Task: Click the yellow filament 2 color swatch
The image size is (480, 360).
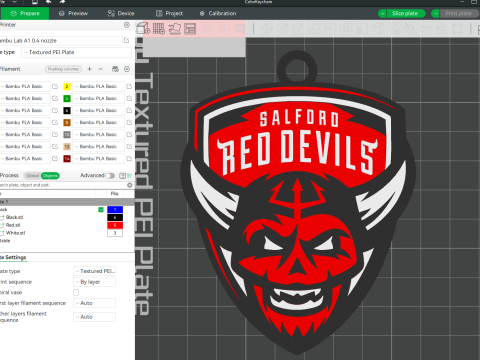Action: (x=67, y=86)
